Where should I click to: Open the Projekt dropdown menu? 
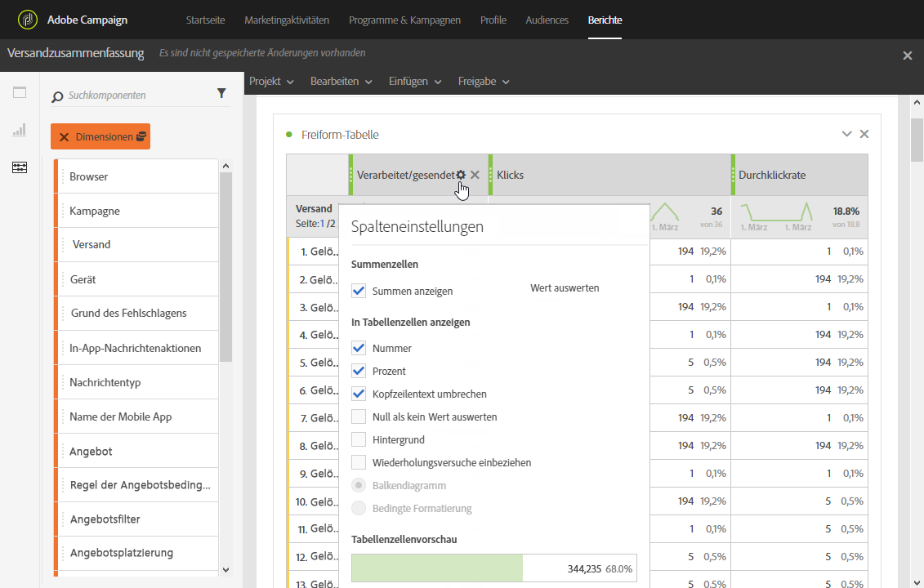pyautogui.click(x=270, y=82)
